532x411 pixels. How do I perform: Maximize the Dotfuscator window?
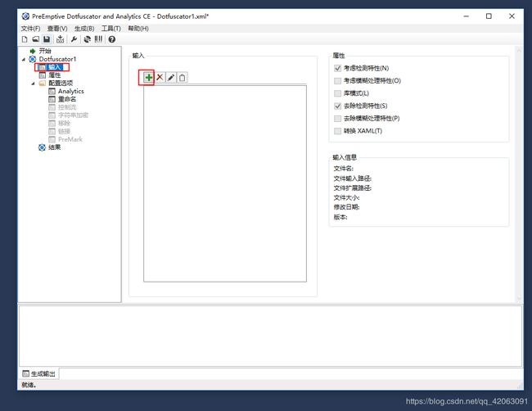click(x=489, y=16)
